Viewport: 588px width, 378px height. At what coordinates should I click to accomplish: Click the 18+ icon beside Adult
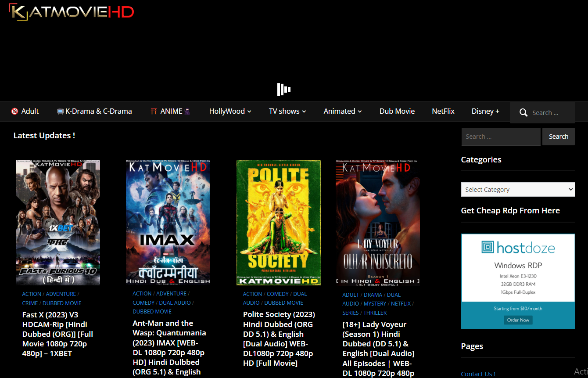14,112
